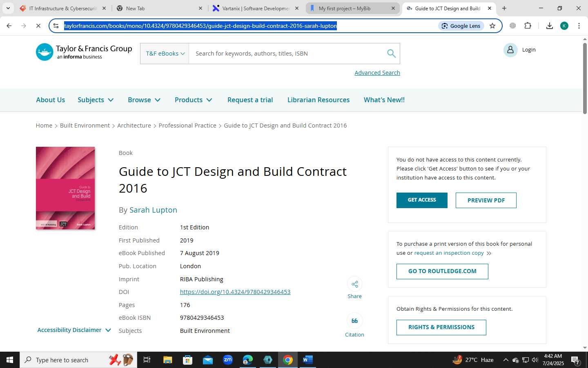Open the Citation quote icon
Screen dimensions: 588x368
[354, 321]
